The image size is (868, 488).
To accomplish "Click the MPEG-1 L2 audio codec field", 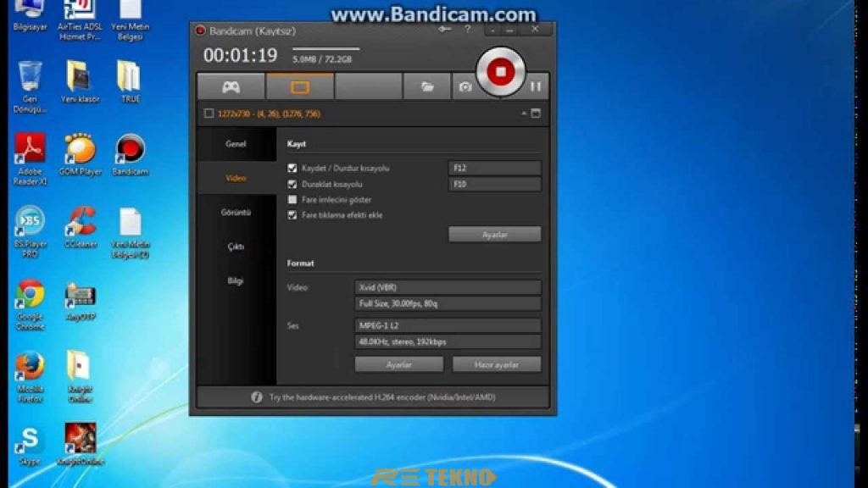I will tap(448, 325).
